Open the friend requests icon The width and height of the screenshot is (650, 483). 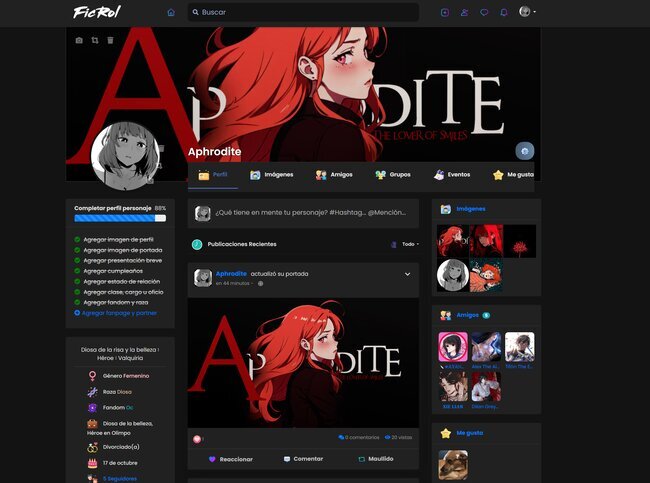click(464, 12)
